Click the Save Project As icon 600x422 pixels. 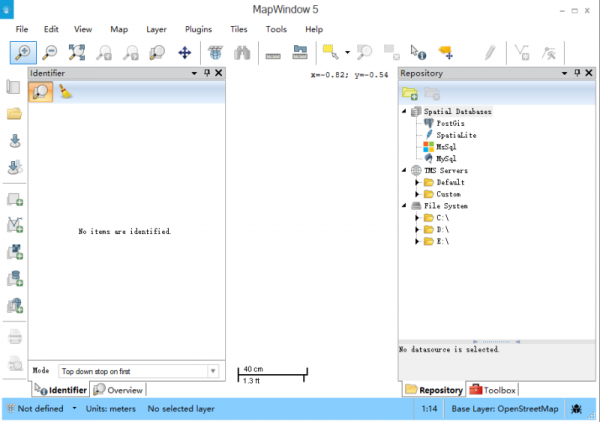(15, 167)
